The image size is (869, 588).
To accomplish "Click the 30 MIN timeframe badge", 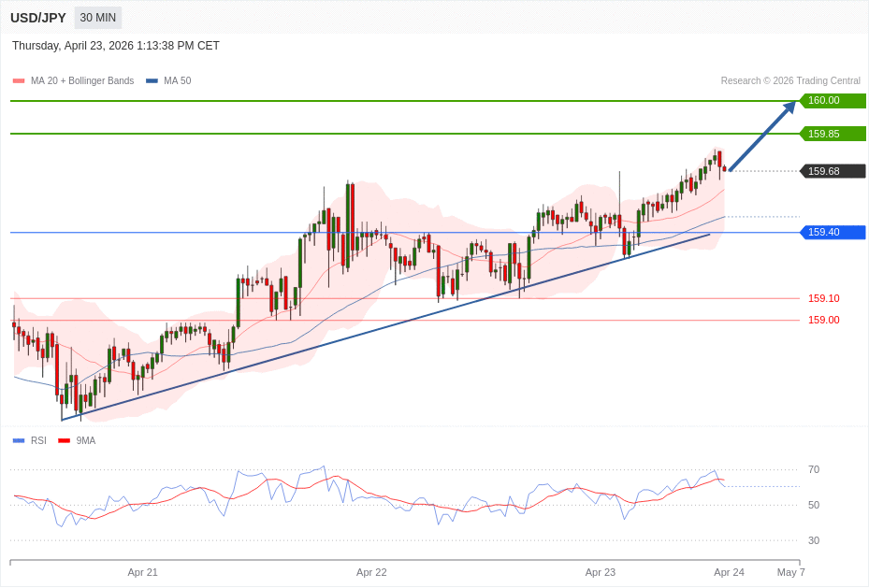I will click(x=98, y=18).
